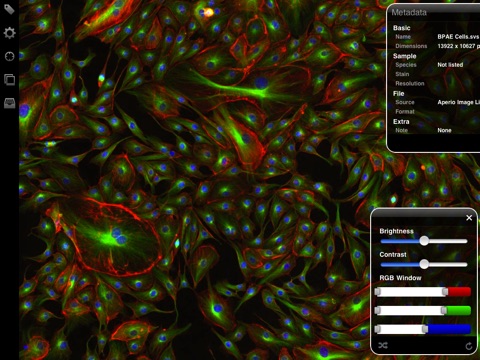This screenshot has height=360, width=480.
Task: Click the red channel upper window handle
Action: coord(445,292)
